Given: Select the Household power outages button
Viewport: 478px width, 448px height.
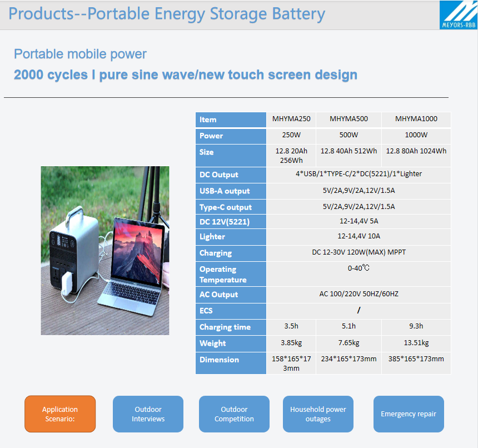Looking at the screenshot, I should (318, 414).
